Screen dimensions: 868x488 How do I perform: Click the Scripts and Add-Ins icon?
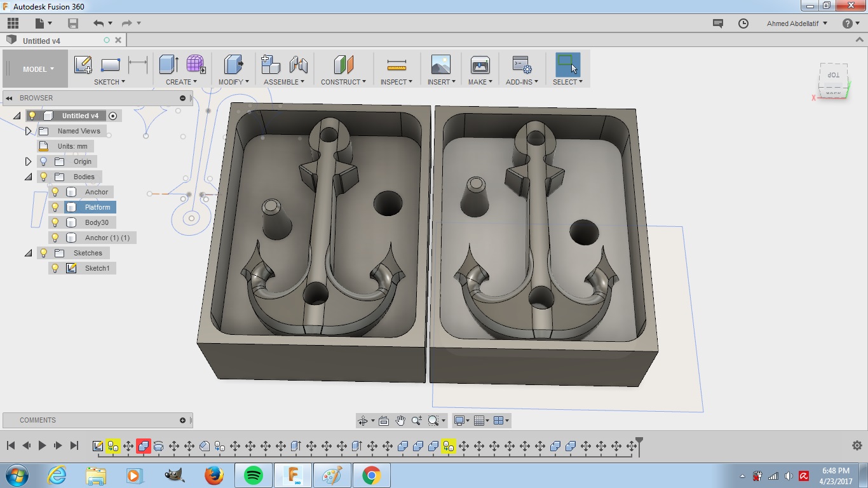pyautogui.click(x=522, y=64)
